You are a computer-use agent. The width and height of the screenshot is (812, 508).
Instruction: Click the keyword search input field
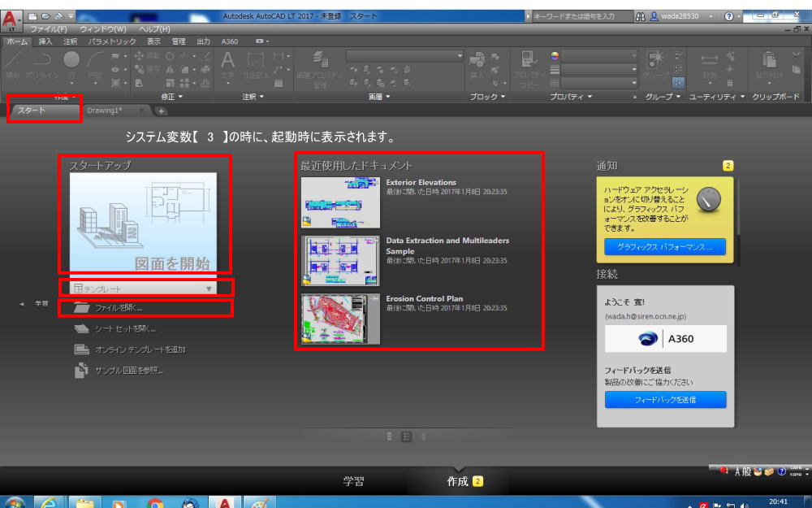click(x=582, y=16)
